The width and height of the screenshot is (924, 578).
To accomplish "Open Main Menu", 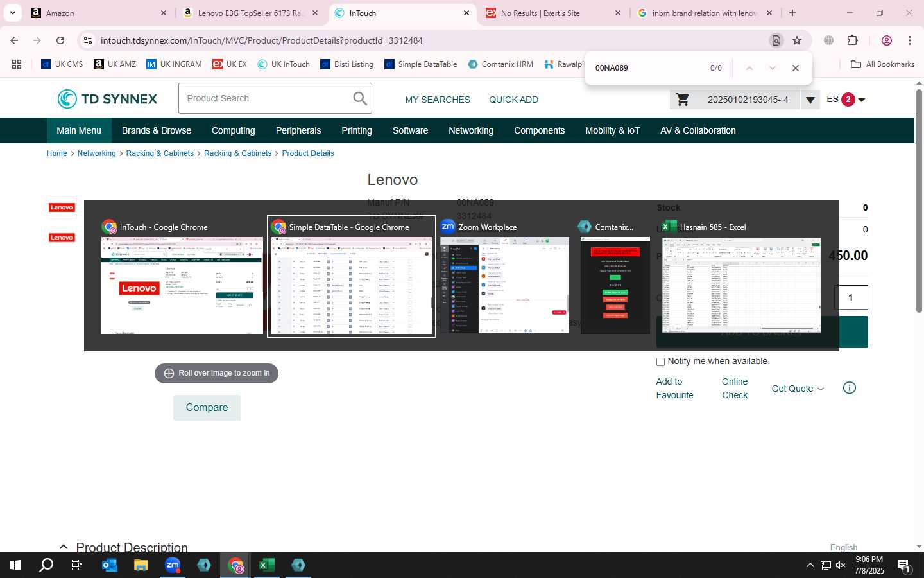I will [x=79, y=130].
